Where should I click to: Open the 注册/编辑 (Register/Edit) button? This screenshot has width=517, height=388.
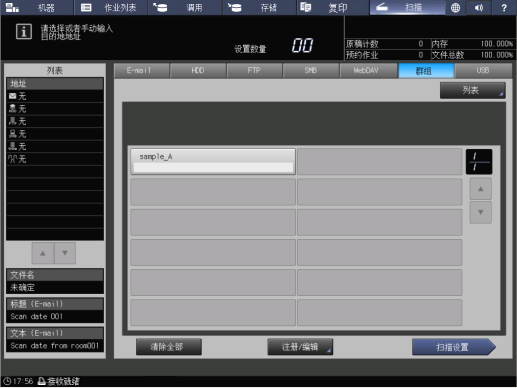pos(300,347)
